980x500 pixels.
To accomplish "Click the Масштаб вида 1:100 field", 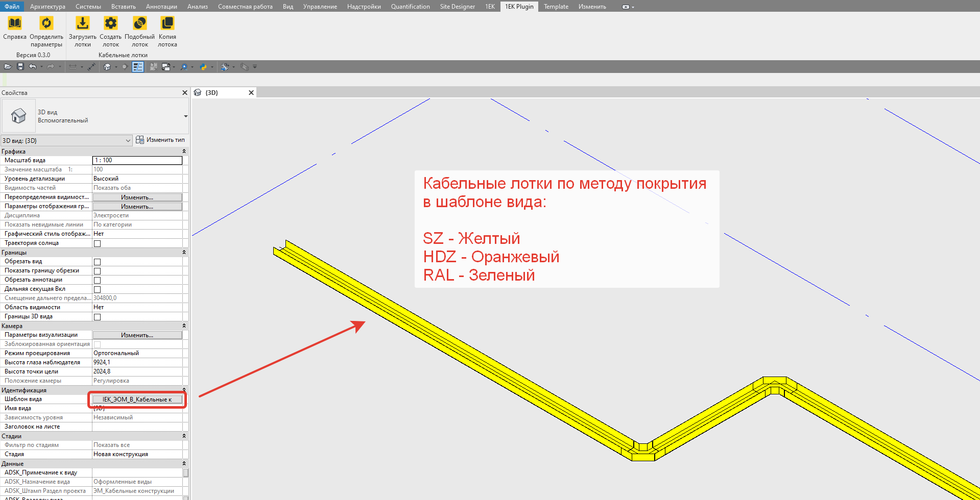I will (137, 160).
